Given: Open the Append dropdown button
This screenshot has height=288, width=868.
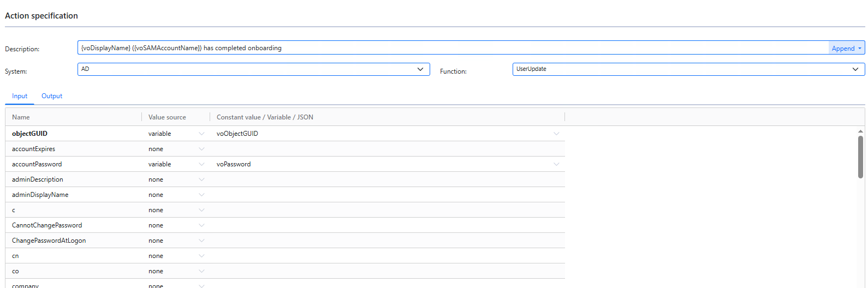Looking at the screenshot, I should 846,48.
